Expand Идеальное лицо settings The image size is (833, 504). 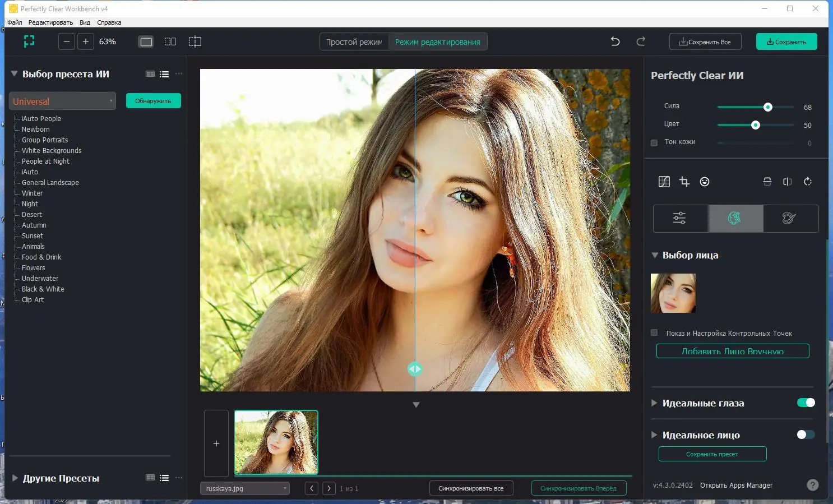tap(654, 435)
